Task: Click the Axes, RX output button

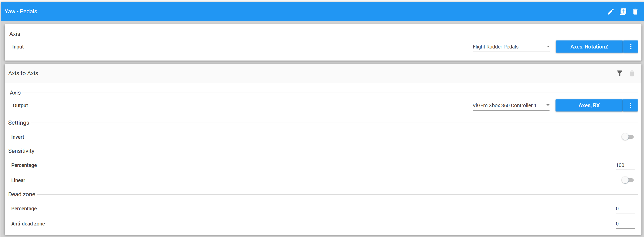Action: tap(589, 105)
